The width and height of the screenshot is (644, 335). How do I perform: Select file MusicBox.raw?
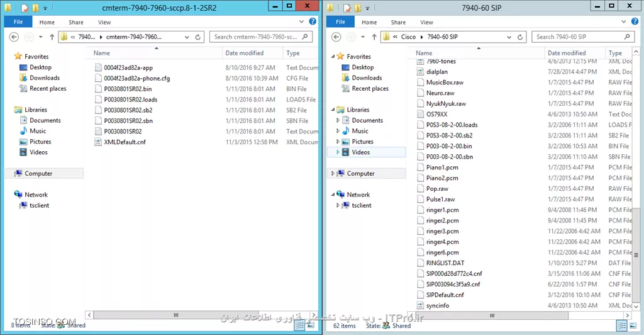point(445,82)
